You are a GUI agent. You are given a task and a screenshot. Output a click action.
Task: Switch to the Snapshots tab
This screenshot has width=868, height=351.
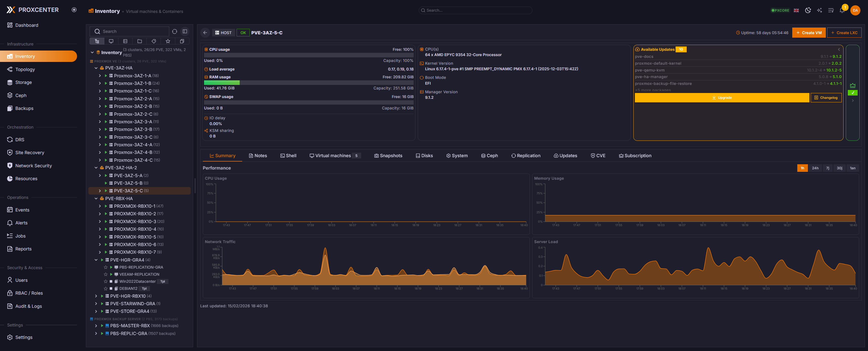click(388, 155)
